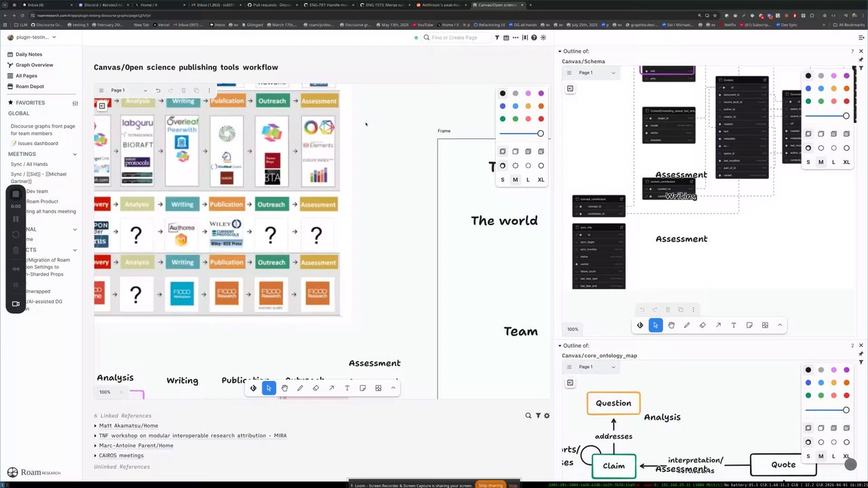
Task: Open All Pages in sidebar
Action: pos(26,76)
